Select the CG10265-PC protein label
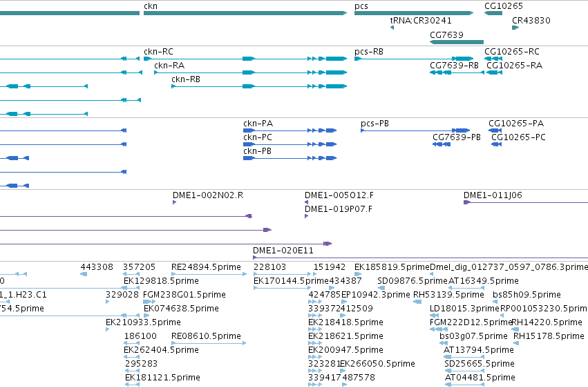Screen dimensions: 588x388 coord(518,137)
